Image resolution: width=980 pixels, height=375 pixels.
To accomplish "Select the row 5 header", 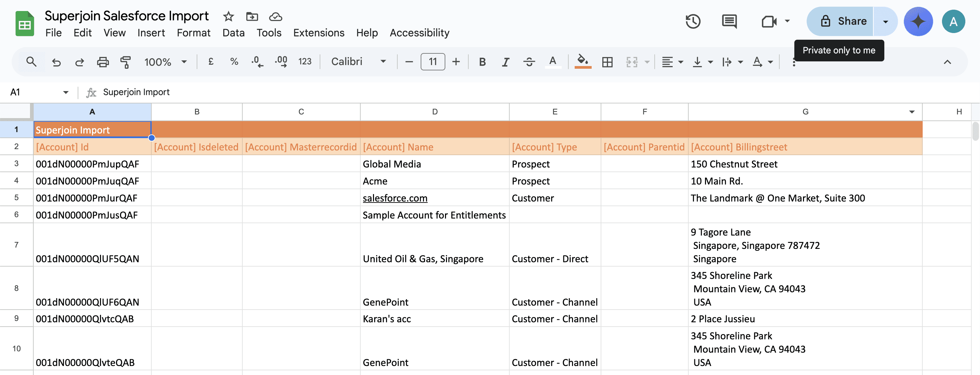I will (16, 198).
